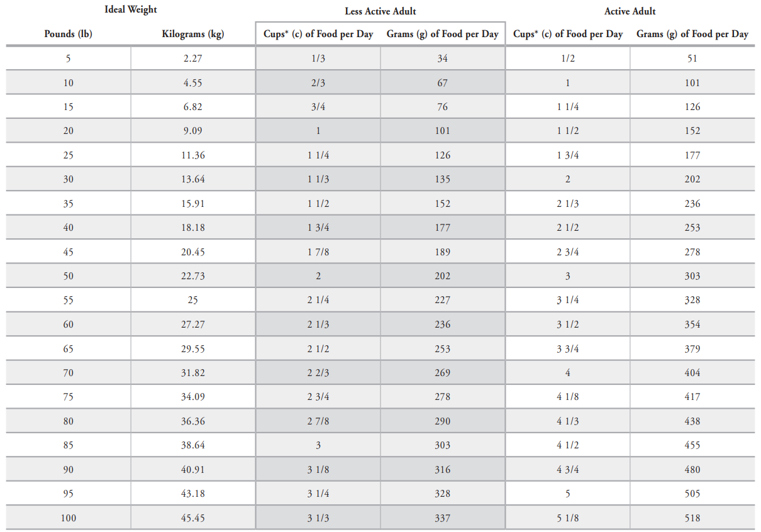761x532 pixels.
Task: Click the Active Adult group heading
Action: tap(630, 11)
